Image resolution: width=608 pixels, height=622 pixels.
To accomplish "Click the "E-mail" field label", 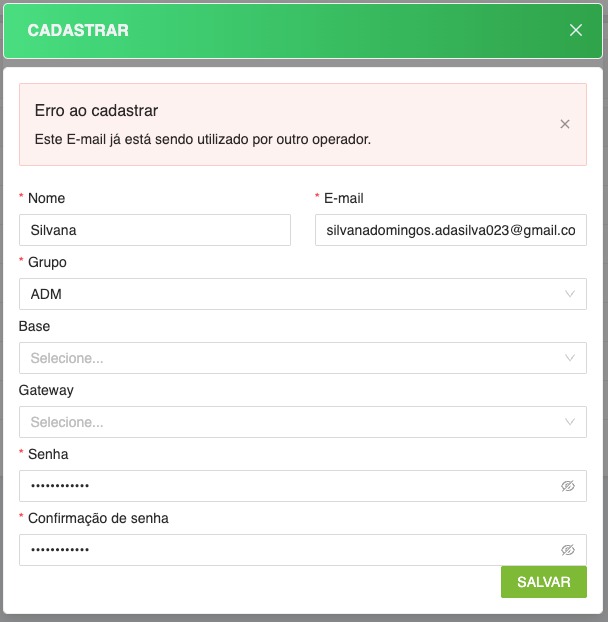I will pos(344,198).
